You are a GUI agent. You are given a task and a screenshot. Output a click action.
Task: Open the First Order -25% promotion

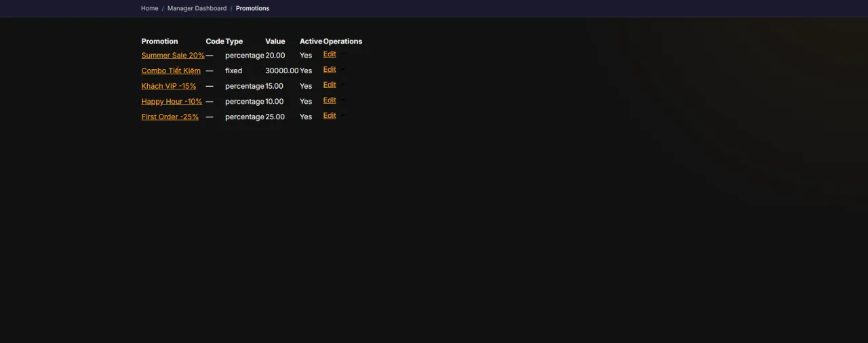(170, 117)
